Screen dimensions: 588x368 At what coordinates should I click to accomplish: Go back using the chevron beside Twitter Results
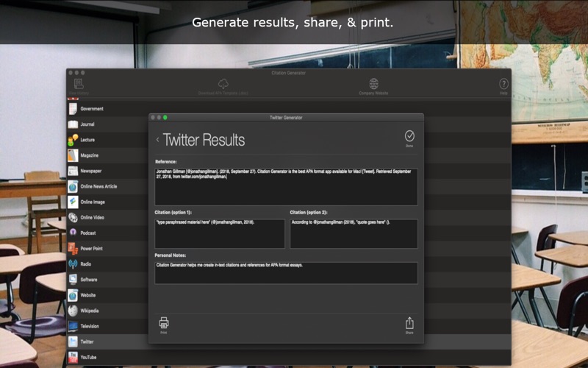point(157,140)
